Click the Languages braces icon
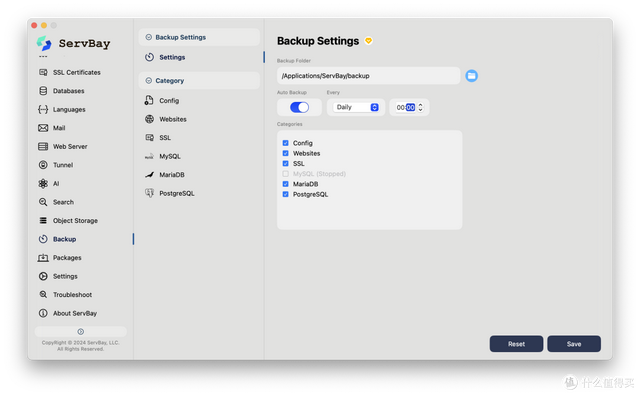Image resolution: width=640 pixels, height=396 pixels. [x=43, y=109]
